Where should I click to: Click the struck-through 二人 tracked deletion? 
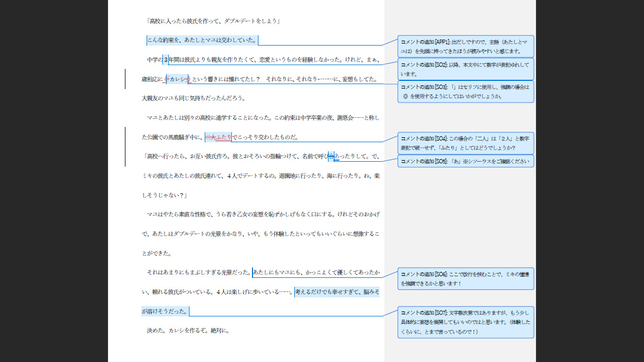coord(210,137)
